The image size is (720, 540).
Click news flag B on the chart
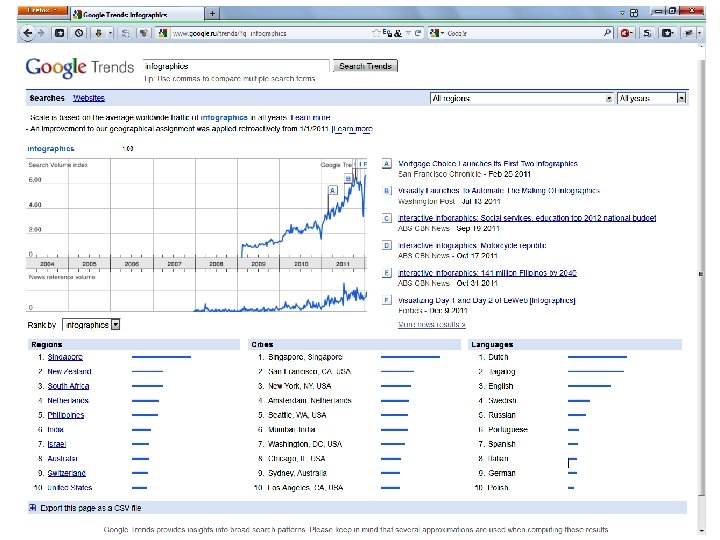[348, 179]
